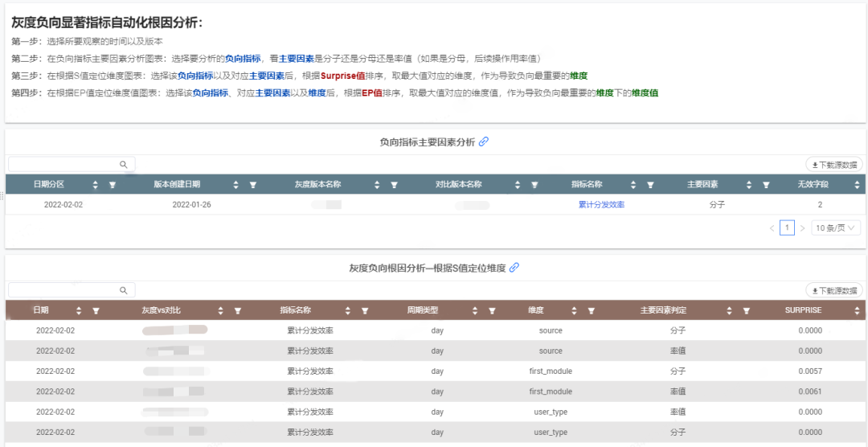Go to previous page arrow

772,228
